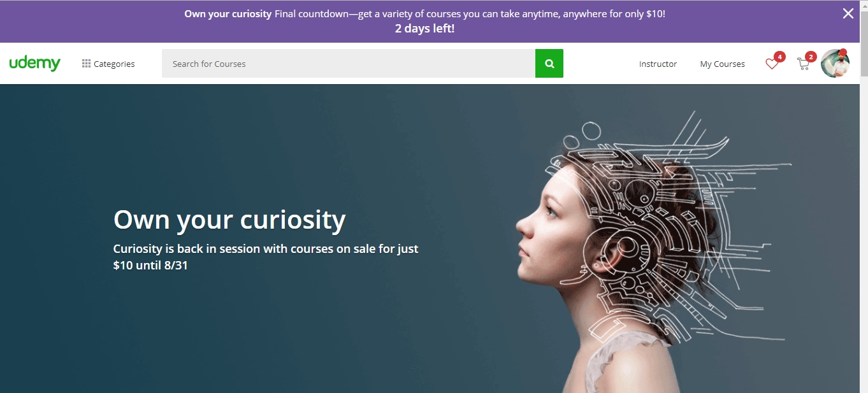Click the hero subtitle about $10 courses
Viewport: 868px width, 393px height.
click(266, 257)
